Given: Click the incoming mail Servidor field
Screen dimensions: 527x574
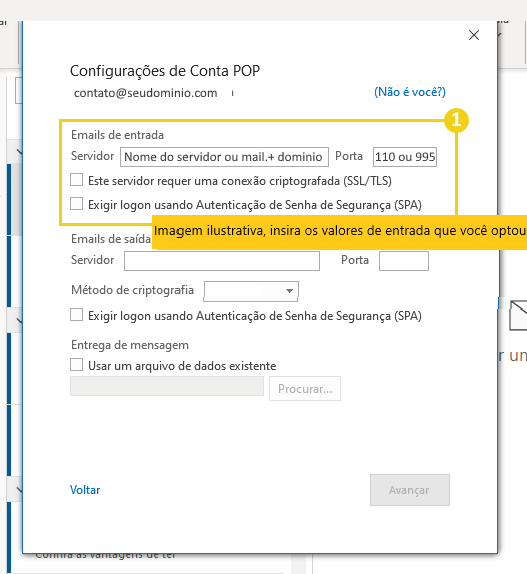Looking at the screenshot, I should coord(224,157).
